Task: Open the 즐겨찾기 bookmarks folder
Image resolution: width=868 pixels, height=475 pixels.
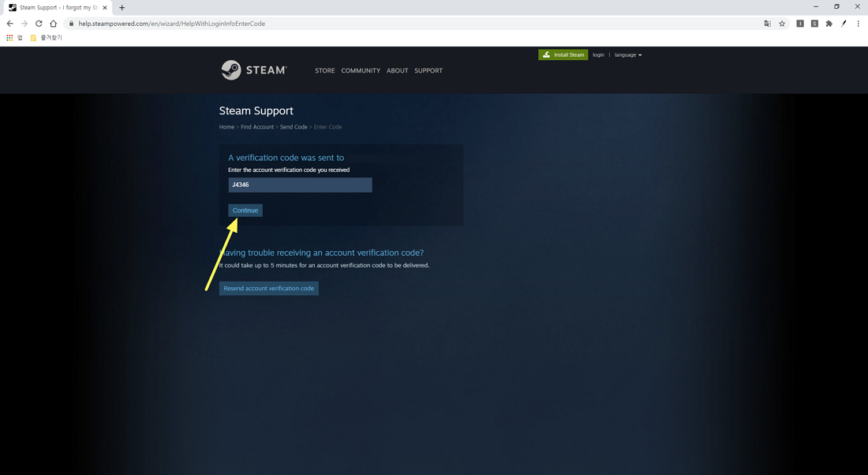Action: click(47, 38)
